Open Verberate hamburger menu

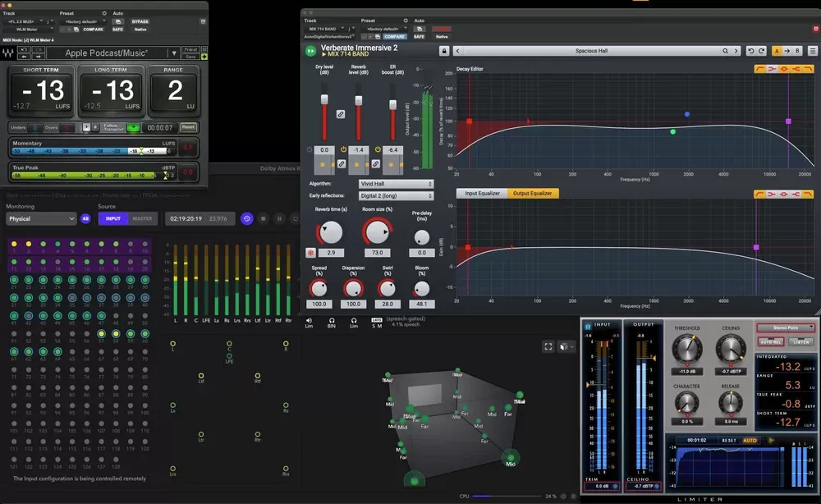813,51
